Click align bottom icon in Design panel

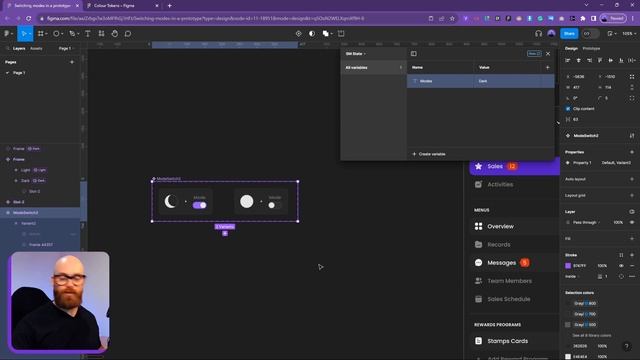pyautogui.click(x=621, y=60)
